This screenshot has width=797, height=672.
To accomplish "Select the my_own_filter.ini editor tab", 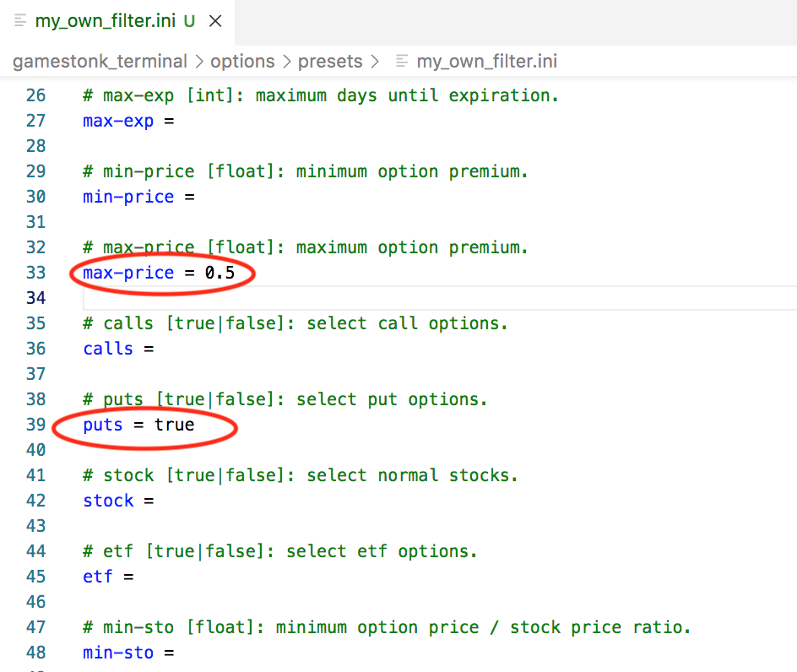I will pos(117,21).
